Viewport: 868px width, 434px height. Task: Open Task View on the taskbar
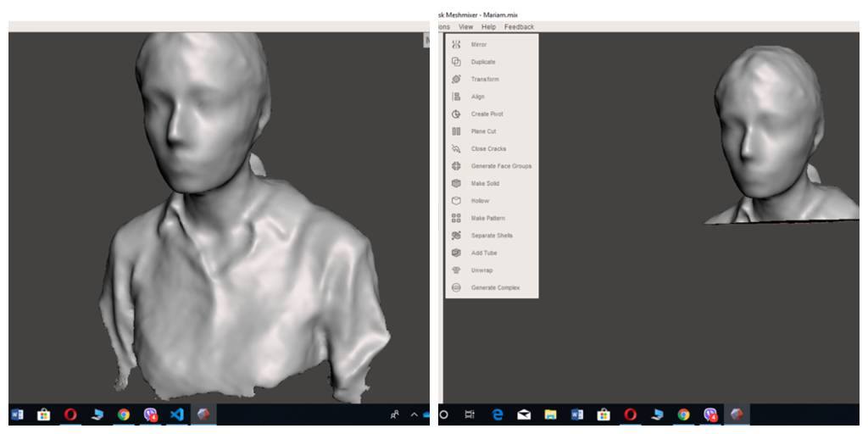click(x=470, y=414)
